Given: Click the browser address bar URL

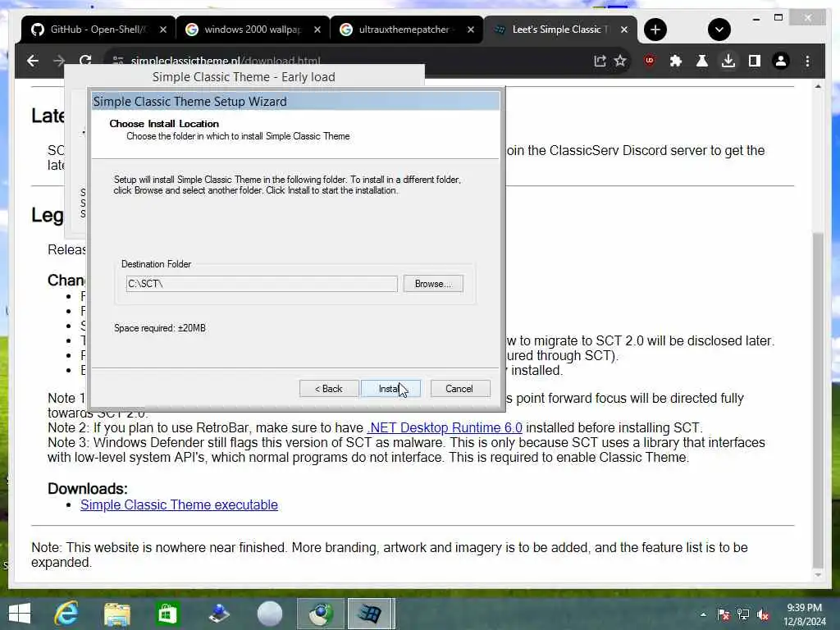Looking at the screenshot, I should 226,61.
